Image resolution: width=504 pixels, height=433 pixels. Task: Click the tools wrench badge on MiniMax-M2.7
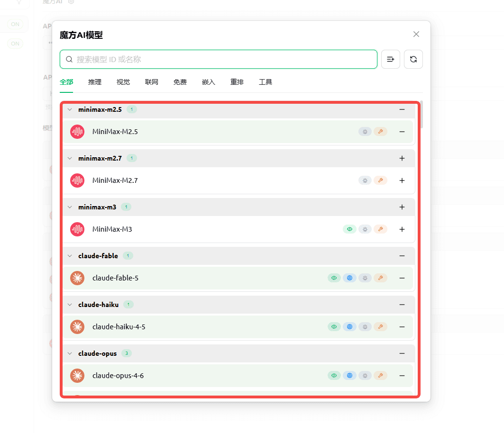point(381,180)
